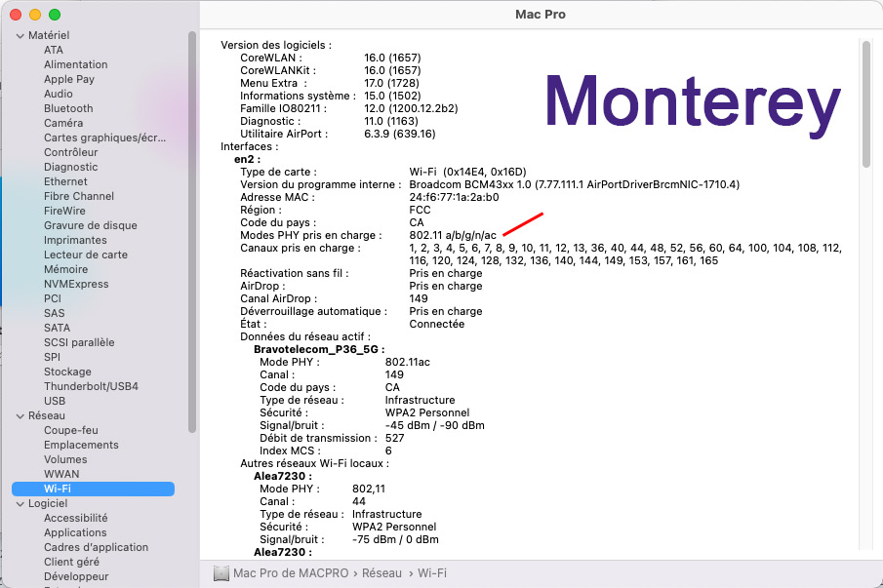The image size is (883, 588).
Task: Click the Matériel section header
Action: [49, 35]
